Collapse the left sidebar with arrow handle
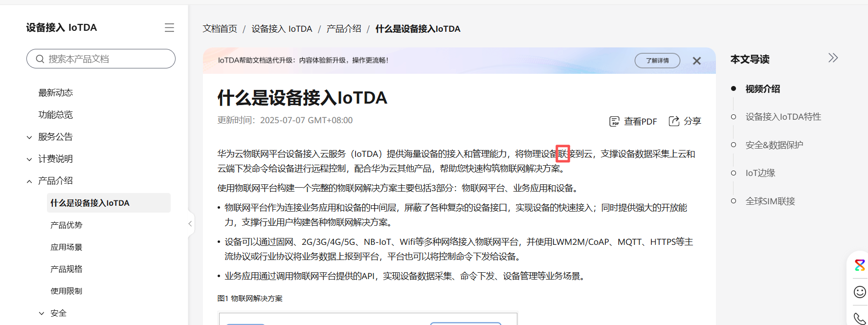This screenshot has width=868, height=325. [190, 224]
